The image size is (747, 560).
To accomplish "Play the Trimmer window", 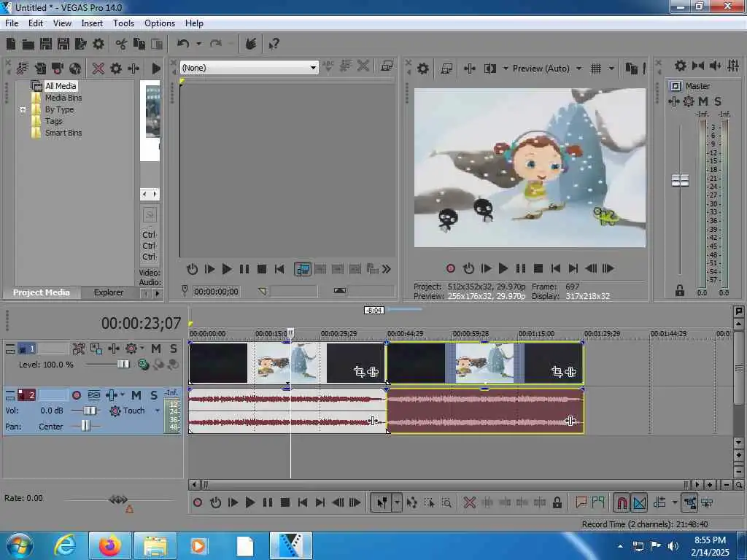I will click(227, 270).
